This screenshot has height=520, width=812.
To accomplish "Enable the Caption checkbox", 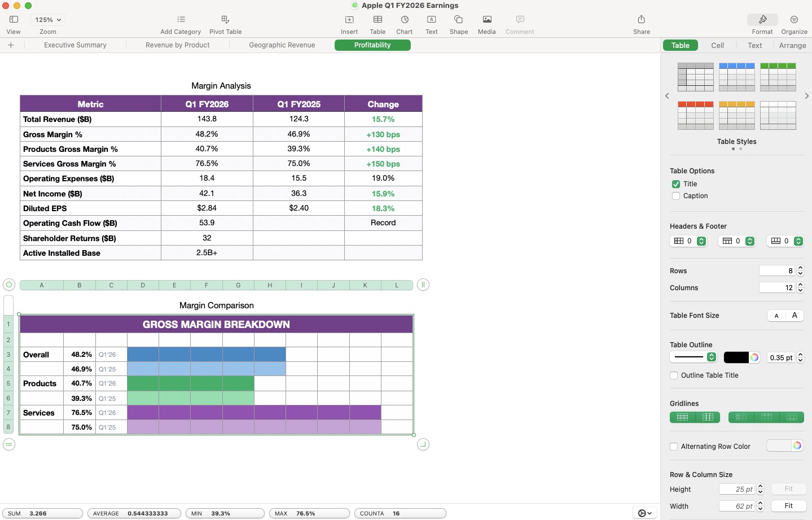I will coord(675,196).
